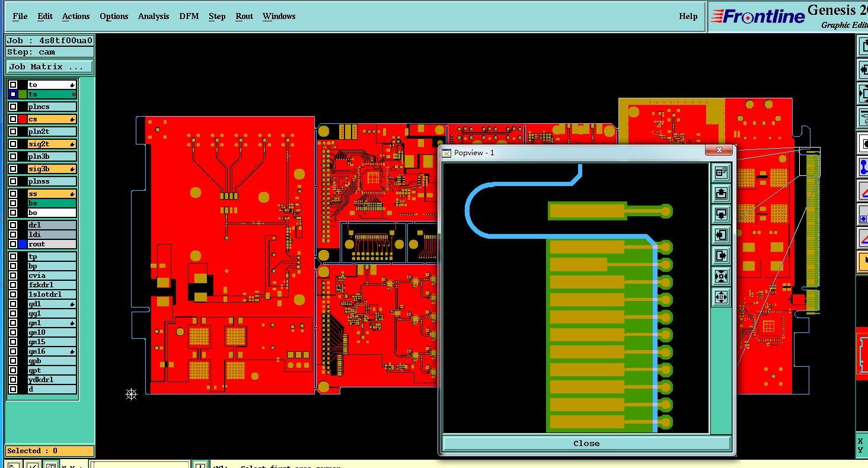Toggle the 'gm16' layer checkbox
868x468 pixels.
tap(13, 351)
